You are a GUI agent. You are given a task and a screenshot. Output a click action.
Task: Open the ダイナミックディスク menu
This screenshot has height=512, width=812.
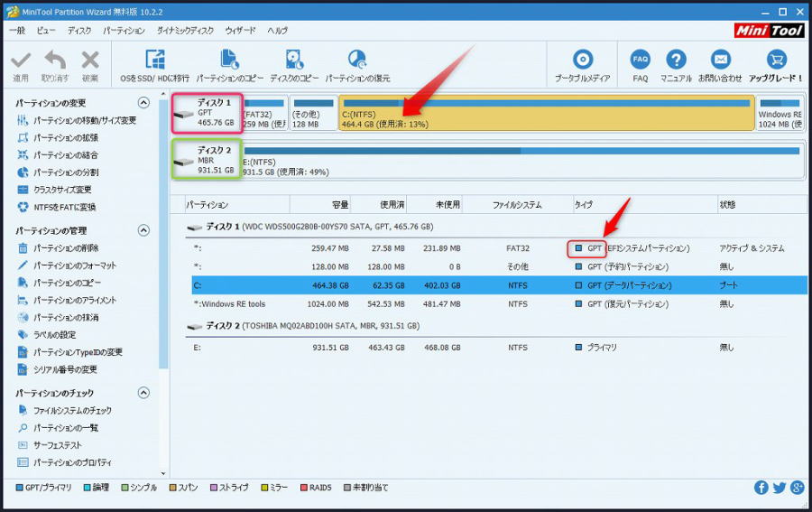click(185, 31)
